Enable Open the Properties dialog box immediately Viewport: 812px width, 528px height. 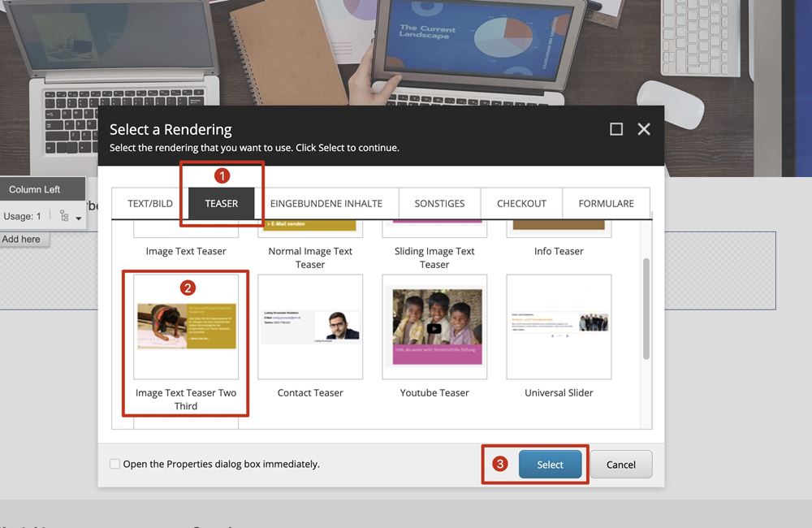(x=114, y=464)
